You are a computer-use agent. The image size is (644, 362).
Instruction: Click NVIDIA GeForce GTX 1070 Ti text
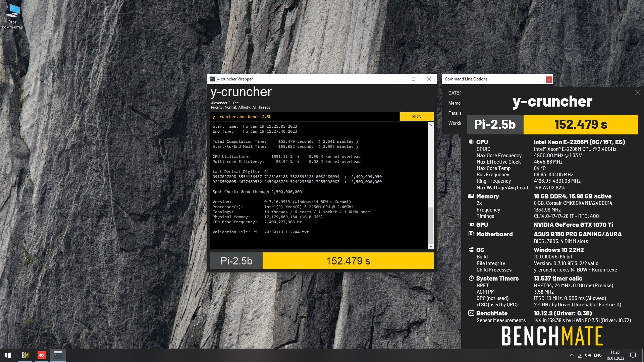[573, 225]
